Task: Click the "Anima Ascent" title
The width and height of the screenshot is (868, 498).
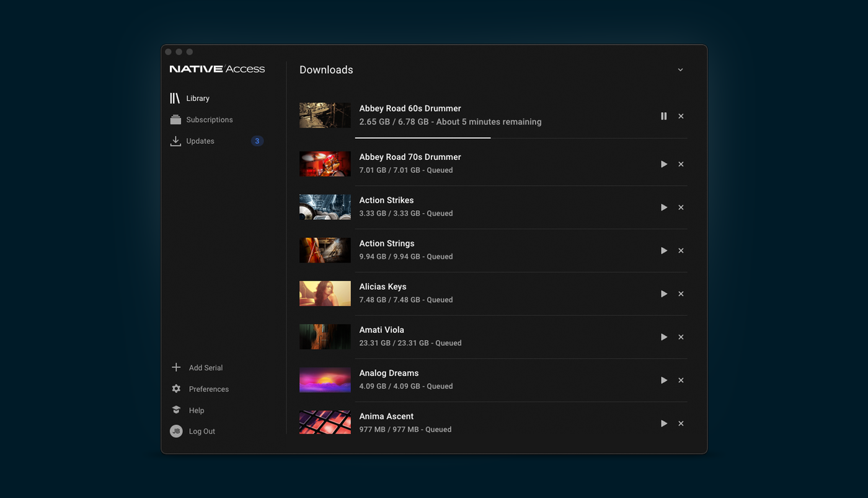Action: pos(386,416)
